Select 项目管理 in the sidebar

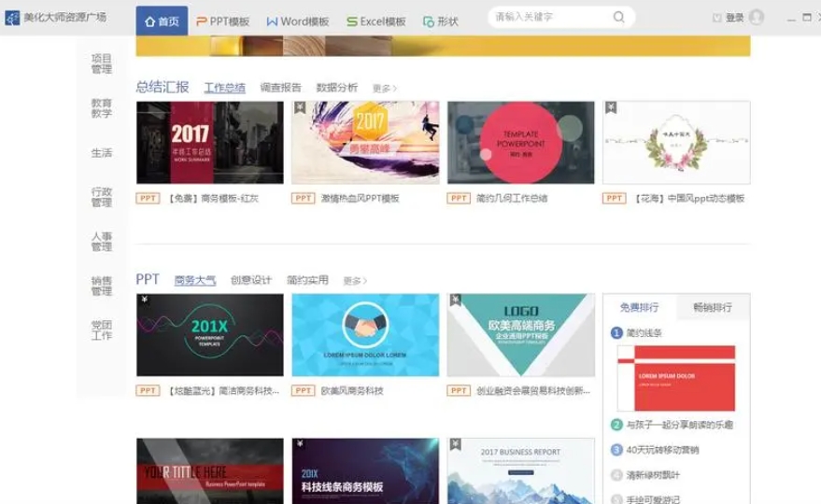coord(102,63)
